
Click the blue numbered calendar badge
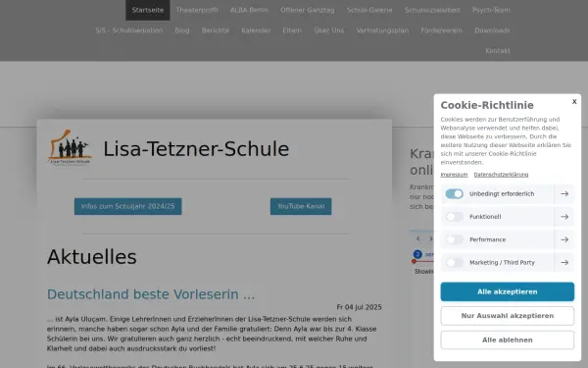click(x=417, y=254)
